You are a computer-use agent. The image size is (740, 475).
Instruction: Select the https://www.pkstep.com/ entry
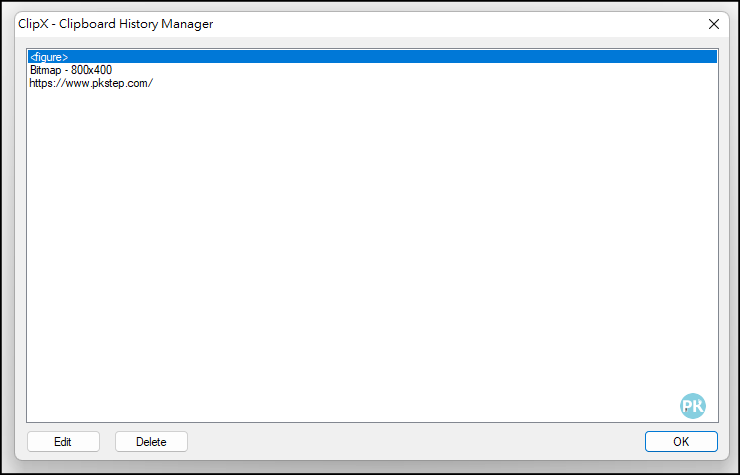pyautogui.click(x=372, y=83)
